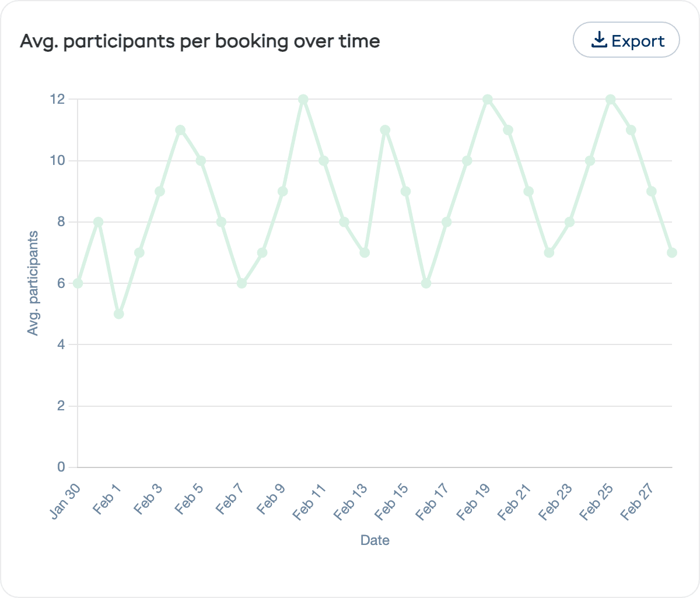Select the Feb 17 low point on the line
Image resolution: width=700 pixels, height=598 pixels.
click(427, 283)
